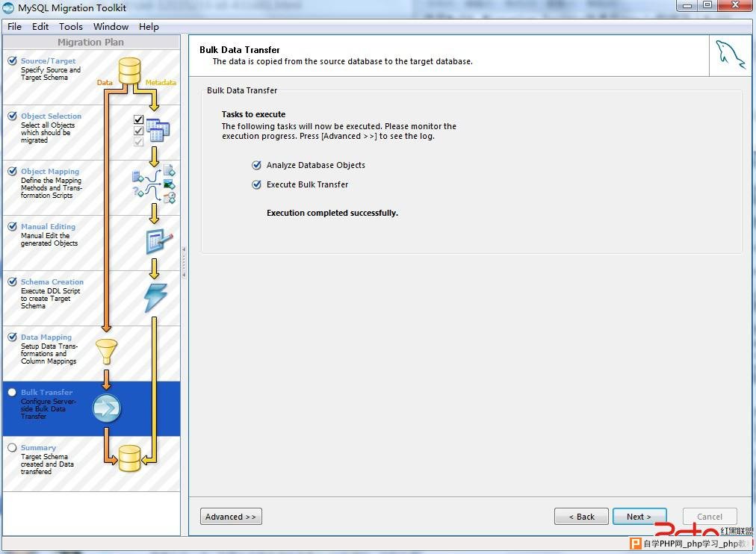Screen dimensions: 756x554
Task: Click the target database cylinder icon
Action: [x=130, y=458]
